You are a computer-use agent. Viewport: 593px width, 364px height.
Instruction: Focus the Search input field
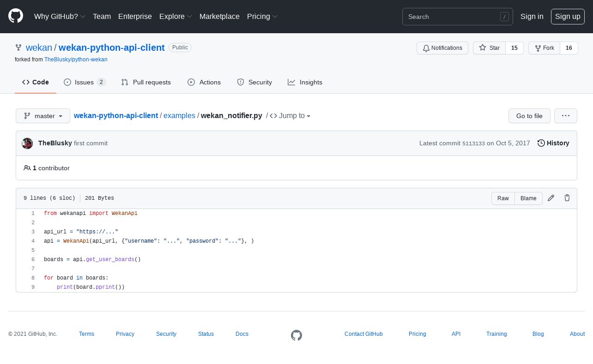[457, 17]
